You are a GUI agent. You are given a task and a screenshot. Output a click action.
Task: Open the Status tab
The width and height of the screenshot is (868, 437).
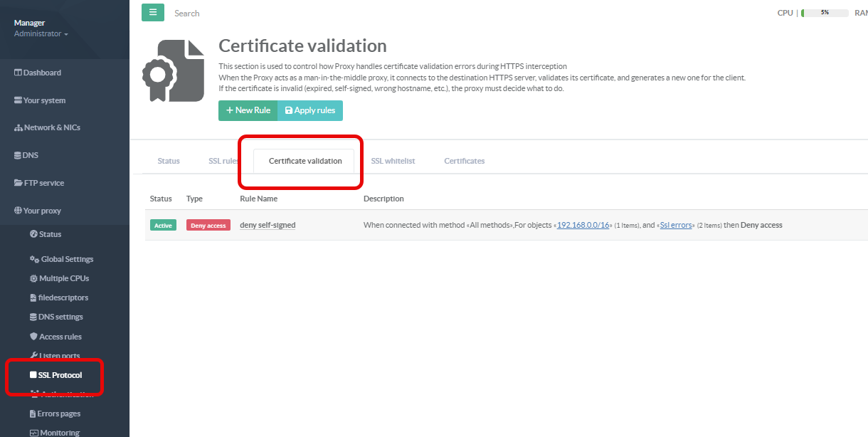click(x=169, y=161)
